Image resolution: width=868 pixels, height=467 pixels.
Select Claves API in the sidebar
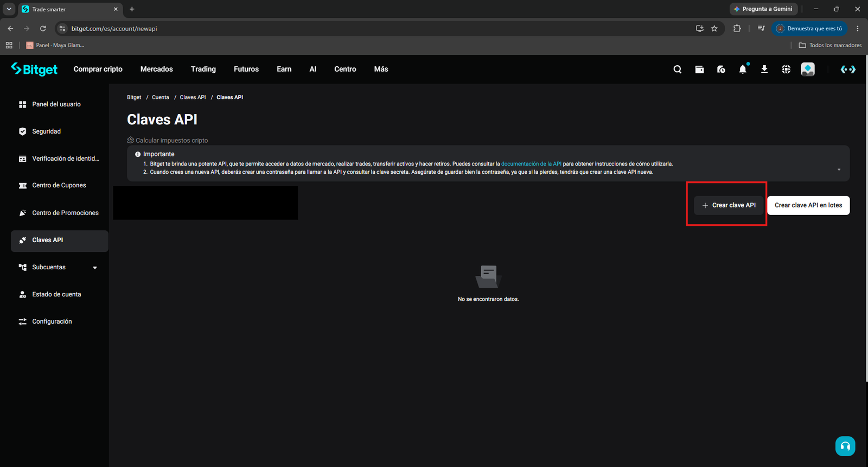coord(60,241)
